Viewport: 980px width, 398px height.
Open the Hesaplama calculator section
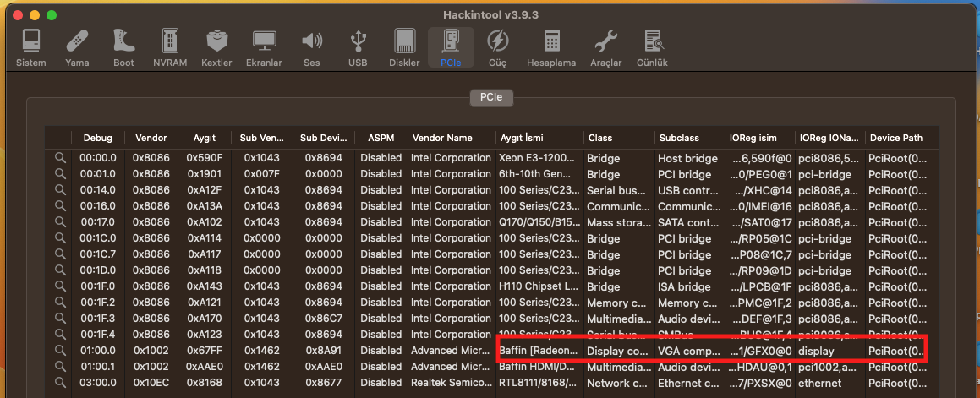(551, 46)
